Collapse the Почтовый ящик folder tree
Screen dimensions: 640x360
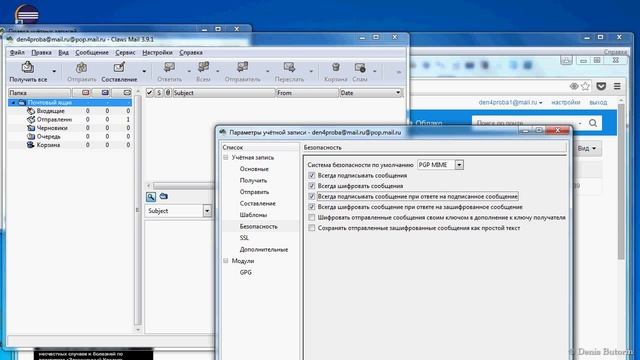pos(13,102)
